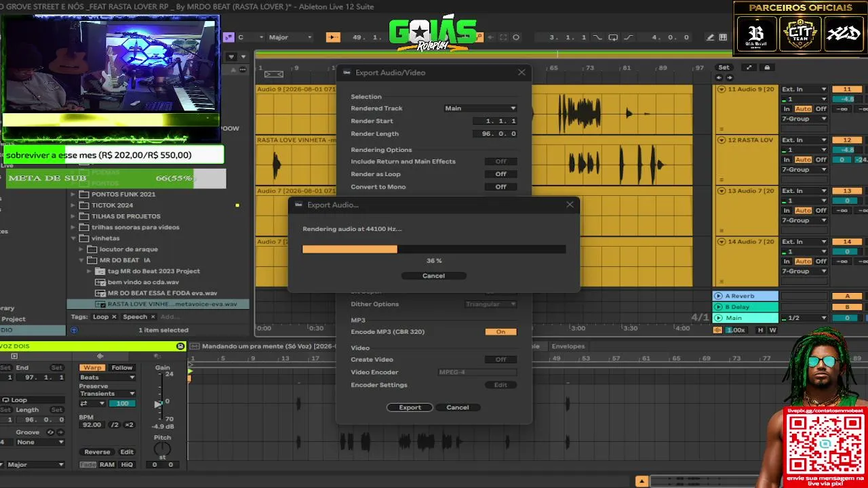Toggle Convert to Mono option
The height and width of the screenshot is (488, 868).
click(x=500, y=187)
